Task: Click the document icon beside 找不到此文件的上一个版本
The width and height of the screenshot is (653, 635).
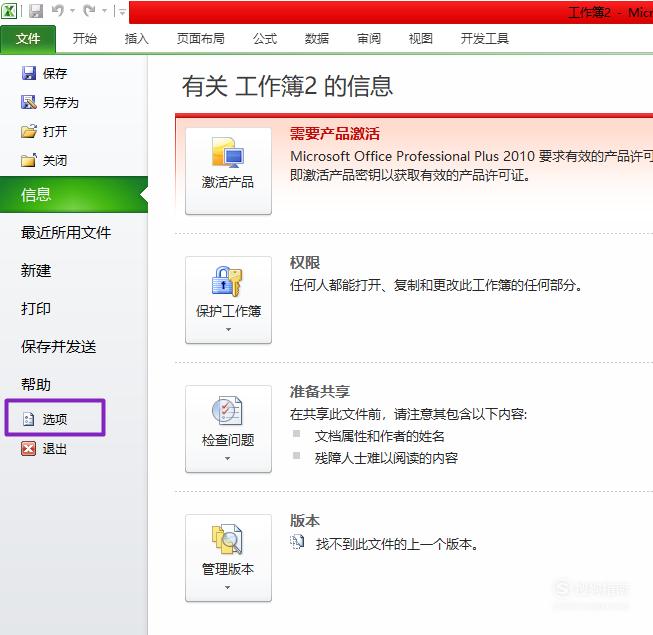Action: click(x=297, y=542)
